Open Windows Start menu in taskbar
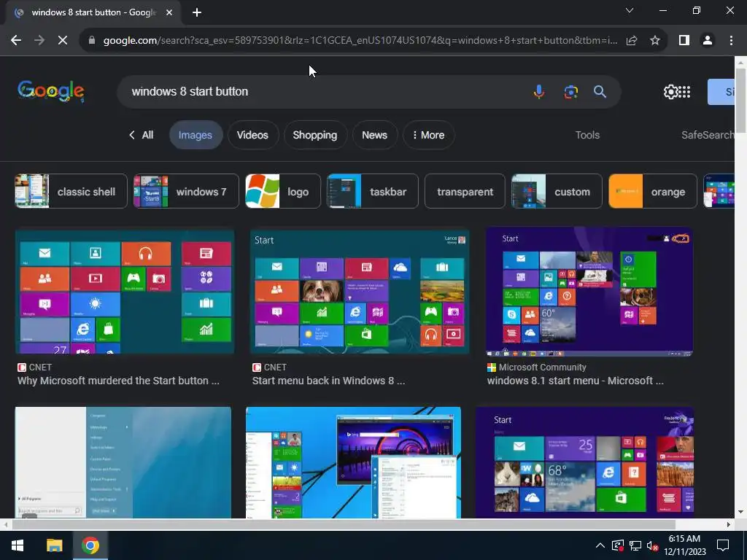Screen dimensions: 747x560 [18, 545]
